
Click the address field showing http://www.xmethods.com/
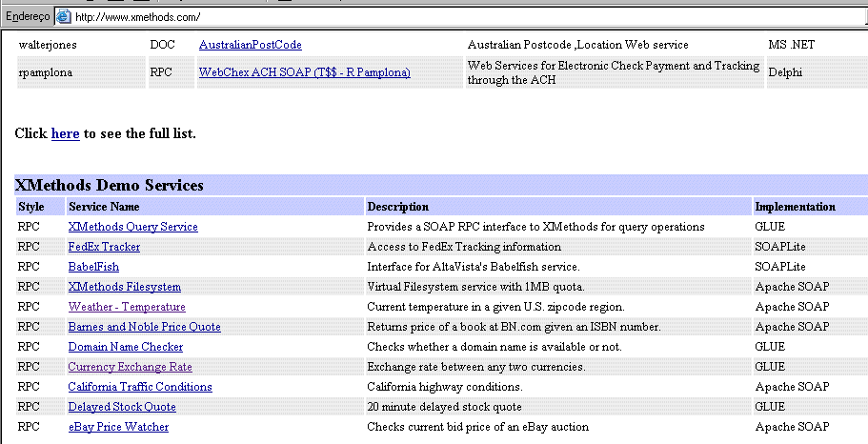pos(459,16)
